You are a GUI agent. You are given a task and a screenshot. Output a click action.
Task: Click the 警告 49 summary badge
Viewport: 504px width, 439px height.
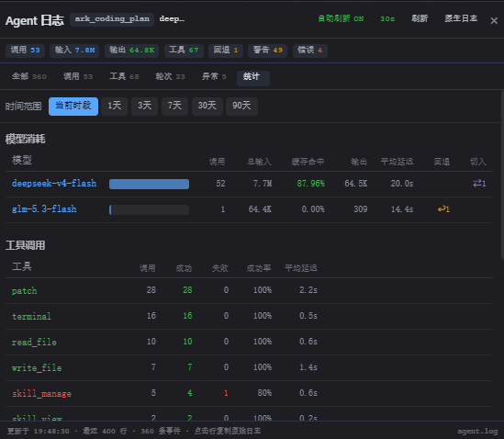(268, 51)
